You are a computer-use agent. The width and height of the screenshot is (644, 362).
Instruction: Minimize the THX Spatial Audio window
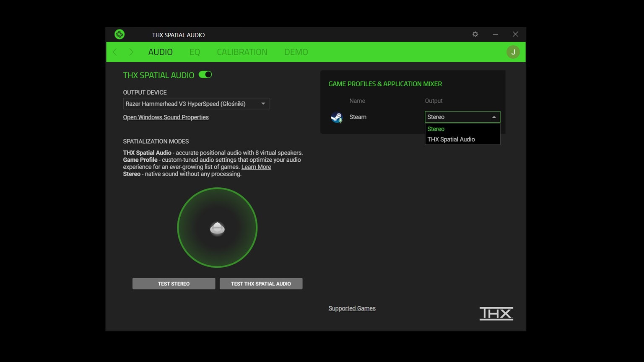(x=495, y=34)
